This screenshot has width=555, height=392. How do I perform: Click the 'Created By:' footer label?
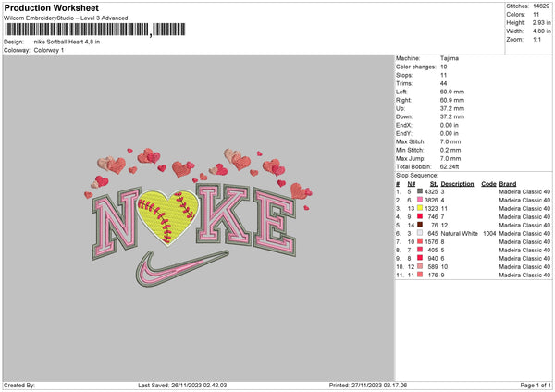pos(19,385)
